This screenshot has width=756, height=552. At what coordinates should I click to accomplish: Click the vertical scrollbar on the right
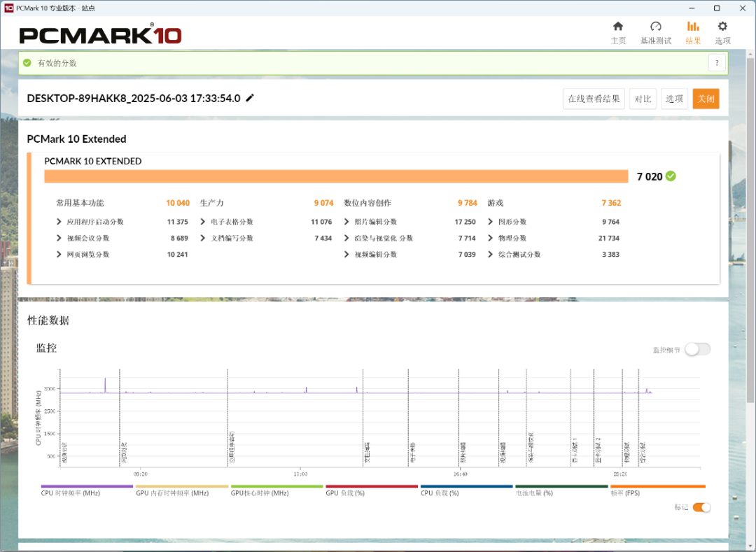coord(750,231)
